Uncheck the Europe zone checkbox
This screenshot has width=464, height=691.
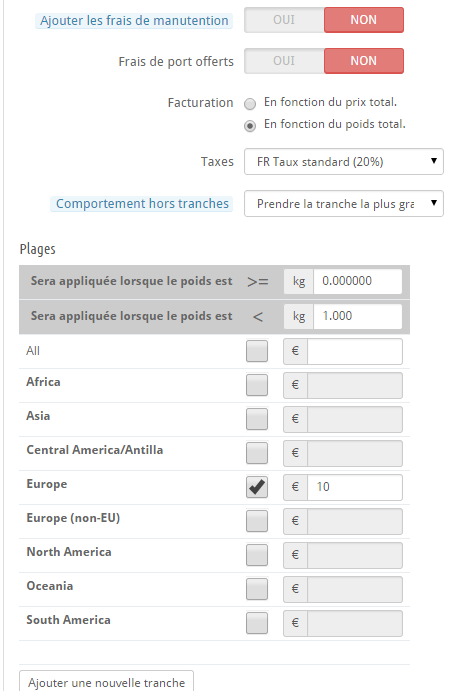pyautogui.click(x=257, y=487)
